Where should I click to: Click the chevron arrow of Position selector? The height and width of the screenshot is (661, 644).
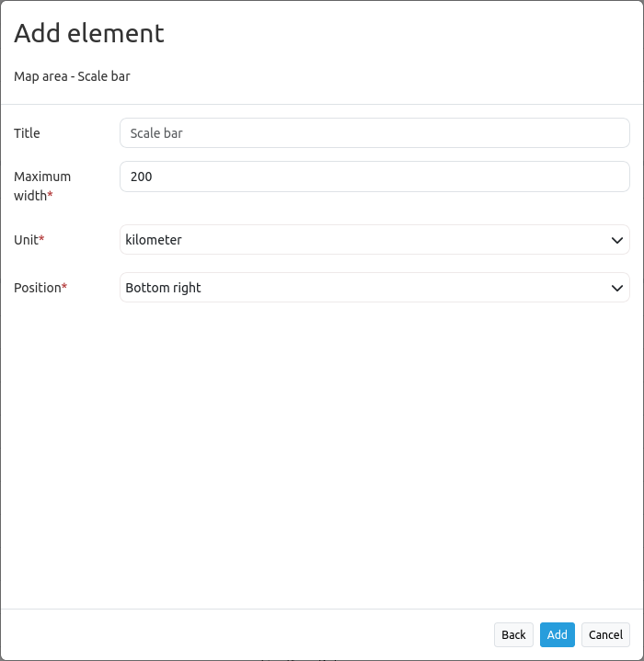tap(617, 288)
